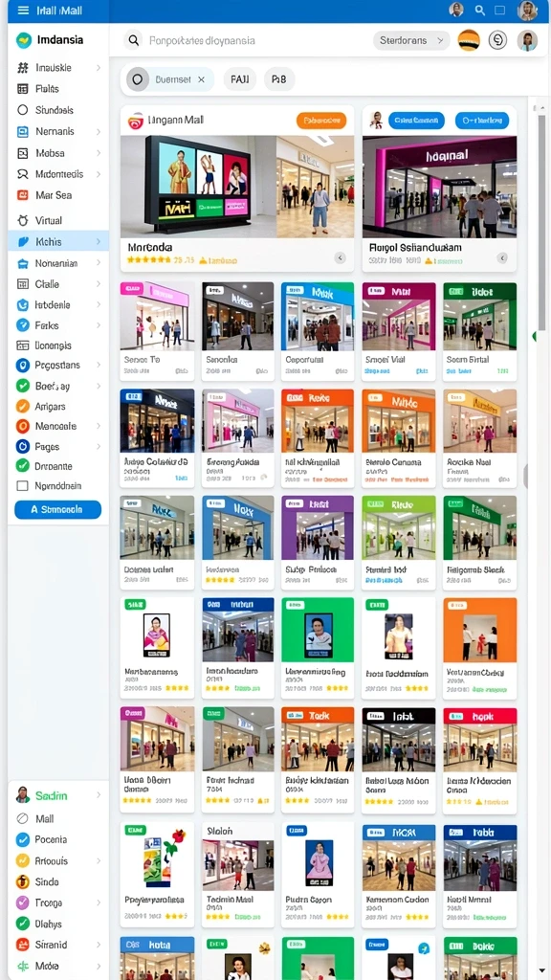The height and width of the screenshot is (980, 551).
Task: Click the Pogostans location pin icon
Action: (x=23, y=365)
